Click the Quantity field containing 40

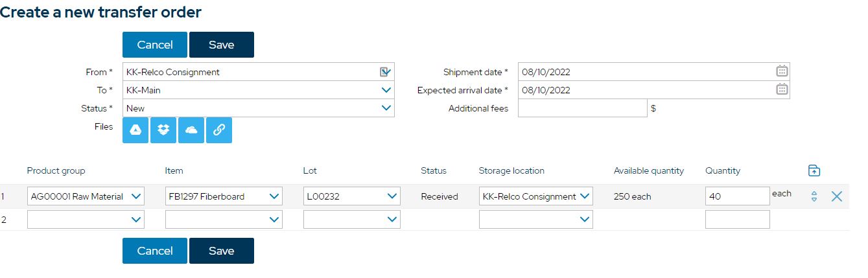coord(738,196)
